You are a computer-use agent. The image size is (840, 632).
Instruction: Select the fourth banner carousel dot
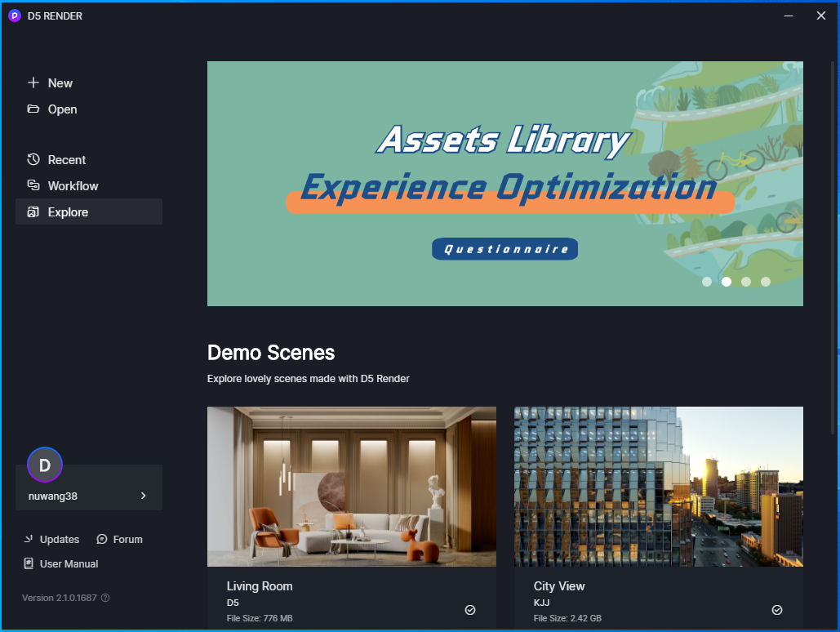pyautogui.click(x=766, y=282)
